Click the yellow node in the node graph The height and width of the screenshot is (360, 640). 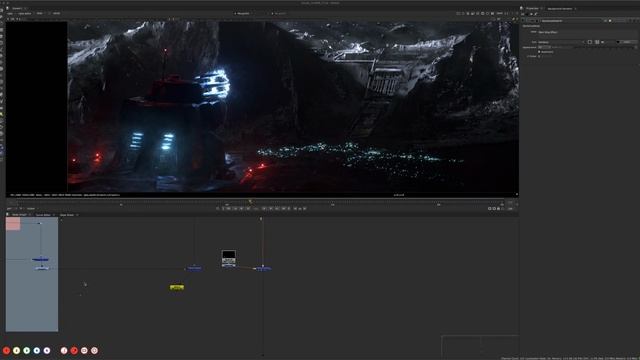(177, 287)
